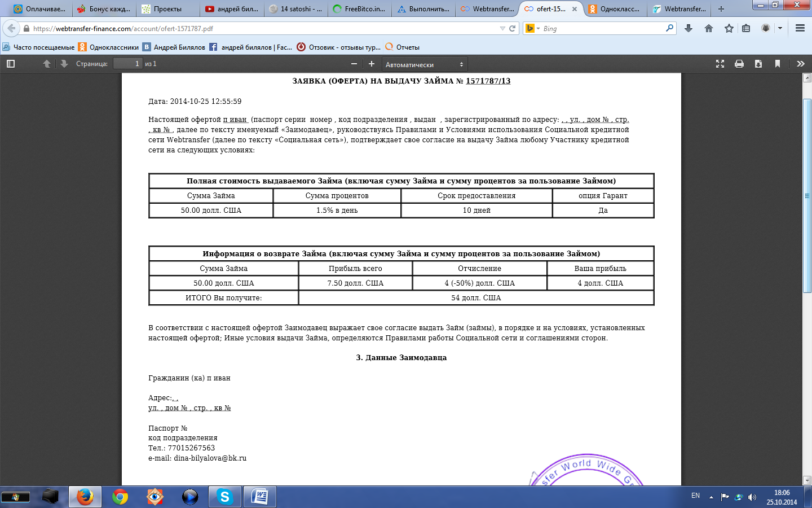812x508 pixels.
Task: Switch PDF to presentation mode
Action: [x=720, y=64]
